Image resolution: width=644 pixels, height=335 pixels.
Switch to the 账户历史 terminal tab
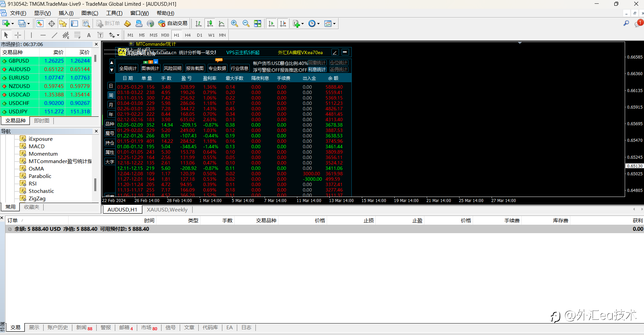58,328
